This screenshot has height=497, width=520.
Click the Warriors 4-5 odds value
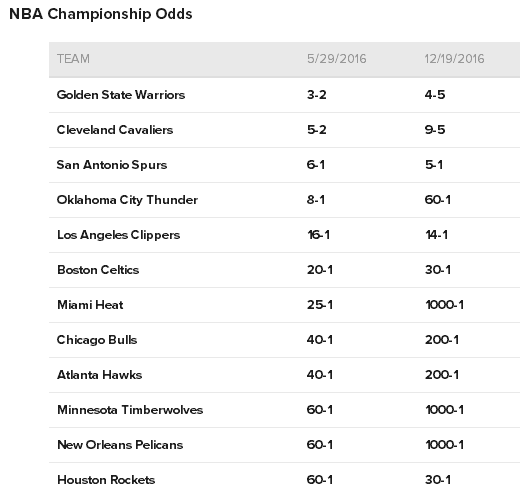(x=435, y=95)
